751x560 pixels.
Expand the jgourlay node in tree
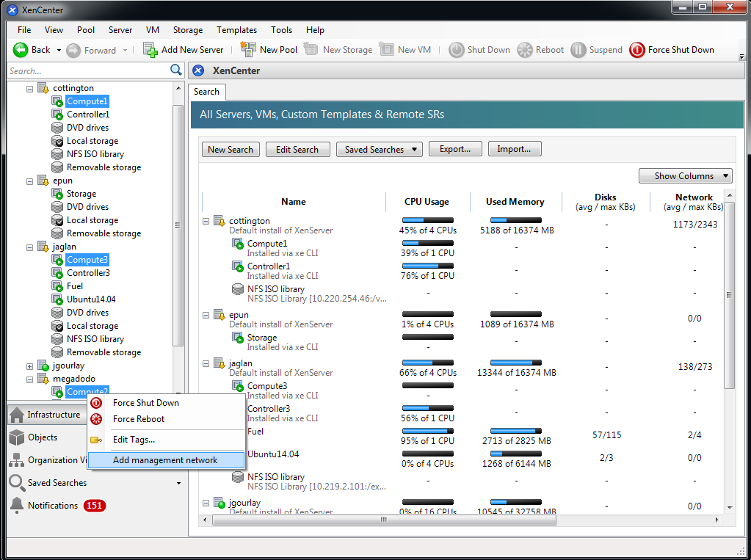coord(29,366)
